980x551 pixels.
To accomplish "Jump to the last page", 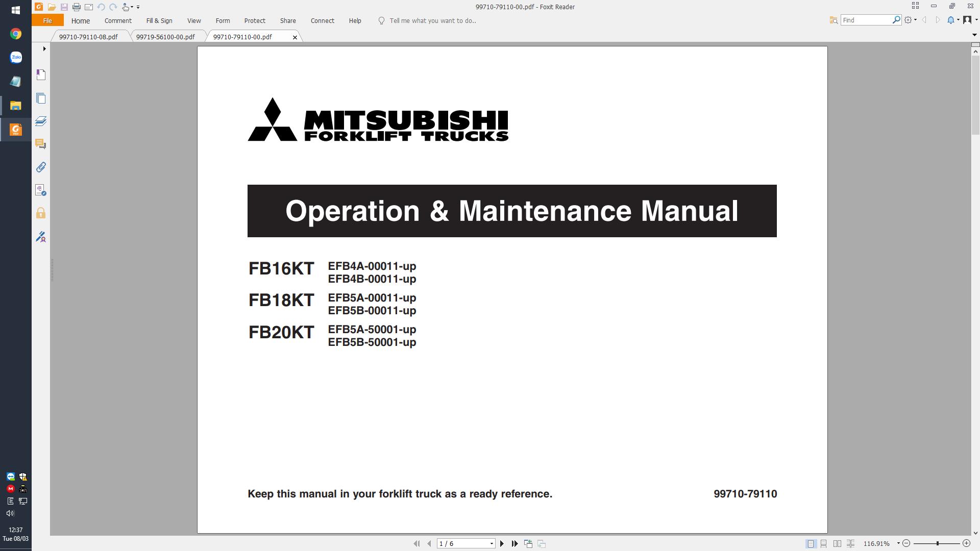I will click(x=515, y=544).
